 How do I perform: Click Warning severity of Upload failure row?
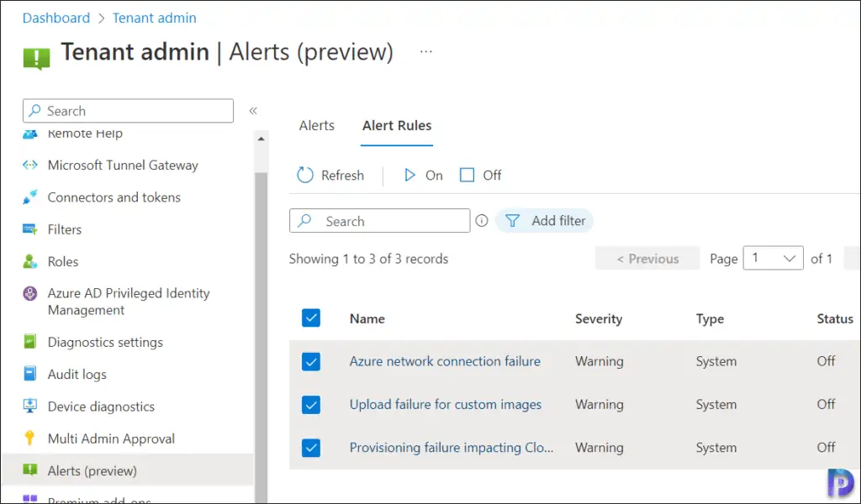point(599,404)
